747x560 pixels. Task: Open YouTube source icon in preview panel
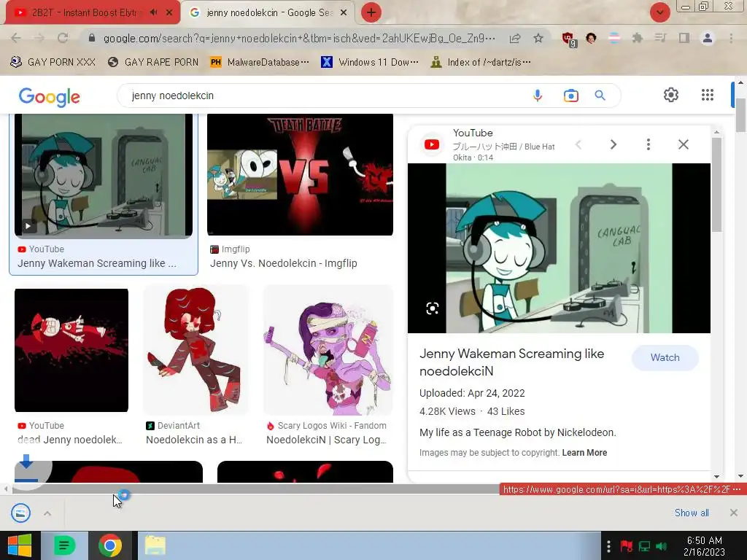(432, 144)
